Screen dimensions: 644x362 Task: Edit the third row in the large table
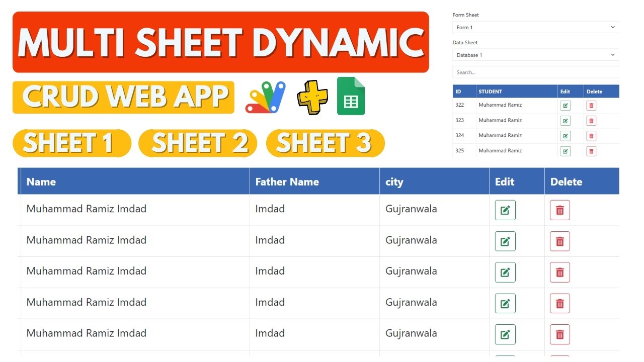click(x=505, y=273)
